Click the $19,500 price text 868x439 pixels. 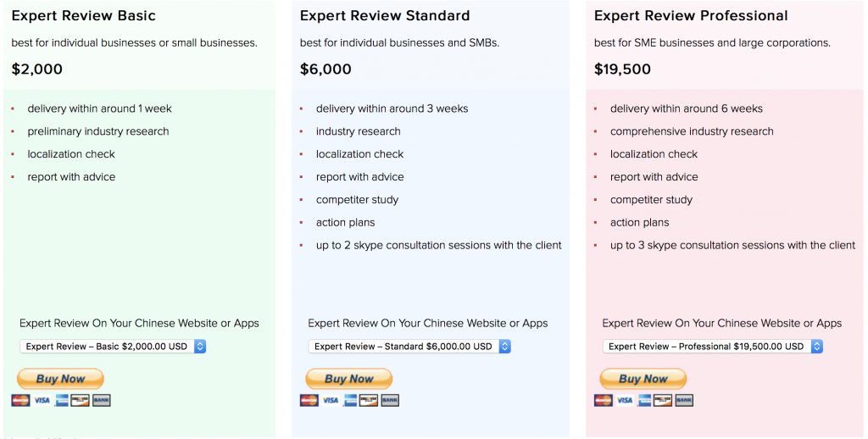(622, 69)
